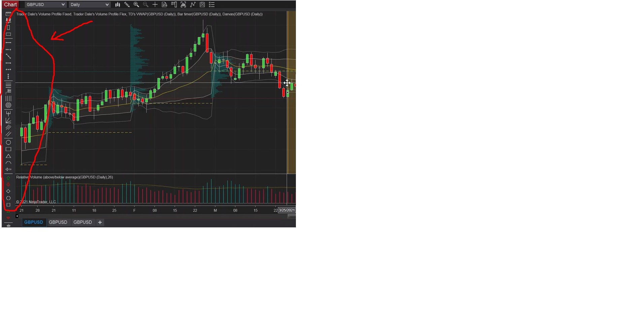Select the Fibonacci circle tool
This screenshot has width=644, height=319.
pos(8,105)
